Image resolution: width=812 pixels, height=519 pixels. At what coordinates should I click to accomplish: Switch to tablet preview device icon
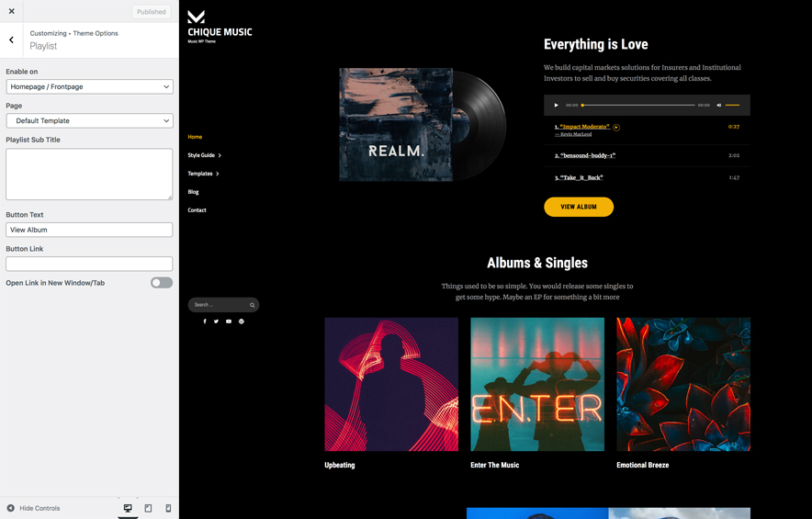pos(148,508)
